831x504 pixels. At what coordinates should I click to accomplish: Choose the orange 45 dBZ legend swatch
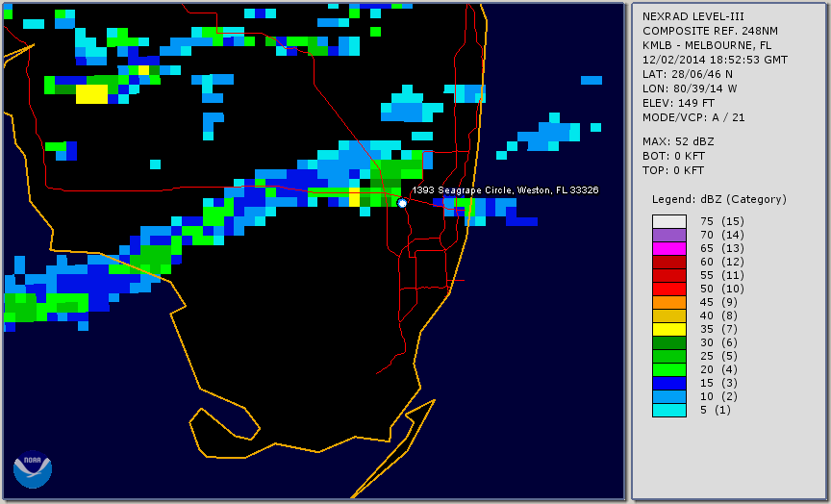coord(668,302)
